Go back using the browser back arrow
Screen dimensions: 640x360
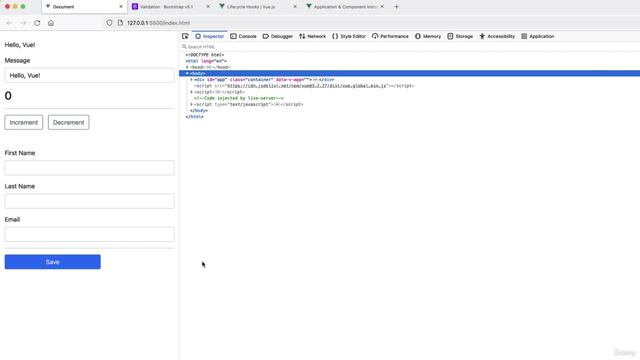tap(9, 23)
